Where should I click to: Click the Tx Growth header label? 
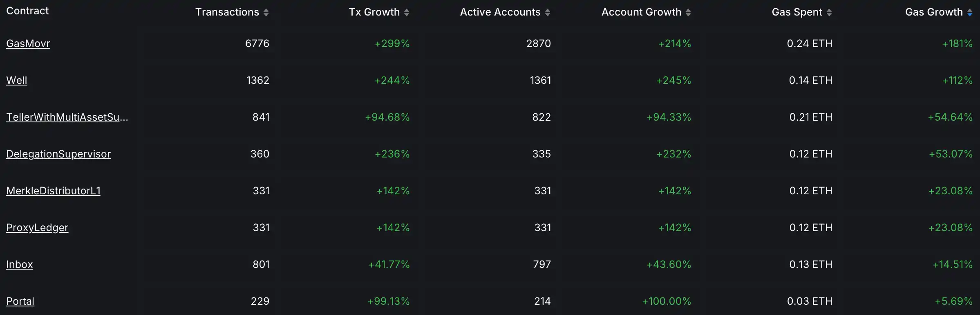pos(374,12)
